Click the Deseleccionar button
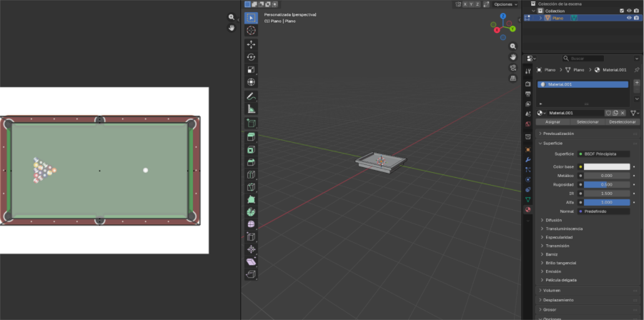This screenshot has height=320, width=644. (622, 122)
